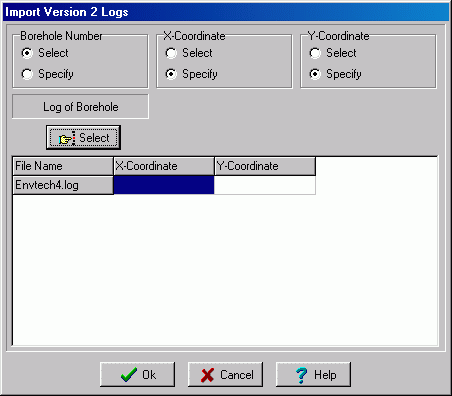Click the highlighted X-Coordinate cell for Envtech4.log
Screen dimensions: 452x396
pos(164,185)
